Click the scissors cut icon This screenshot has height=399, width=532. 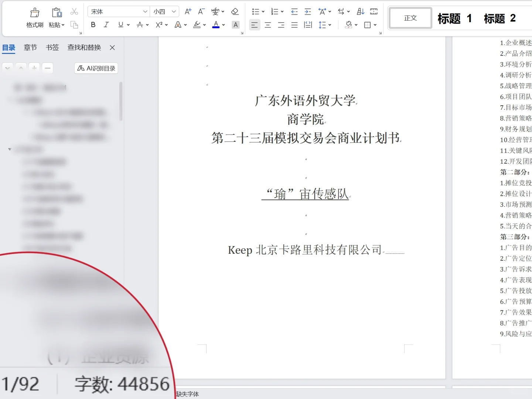[74, 12]
